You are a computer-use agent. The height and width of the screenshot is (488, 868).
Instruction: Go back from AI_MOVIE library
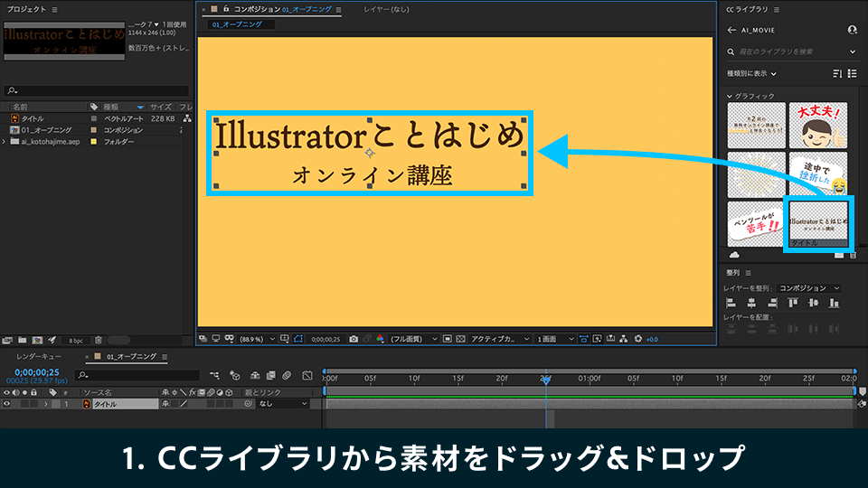pyautogui.click(x=731, y=30)
